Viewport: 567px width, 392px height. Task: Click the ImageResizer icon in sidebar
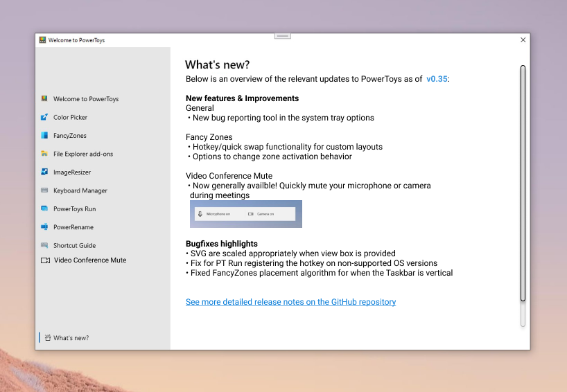click(44, 172)
